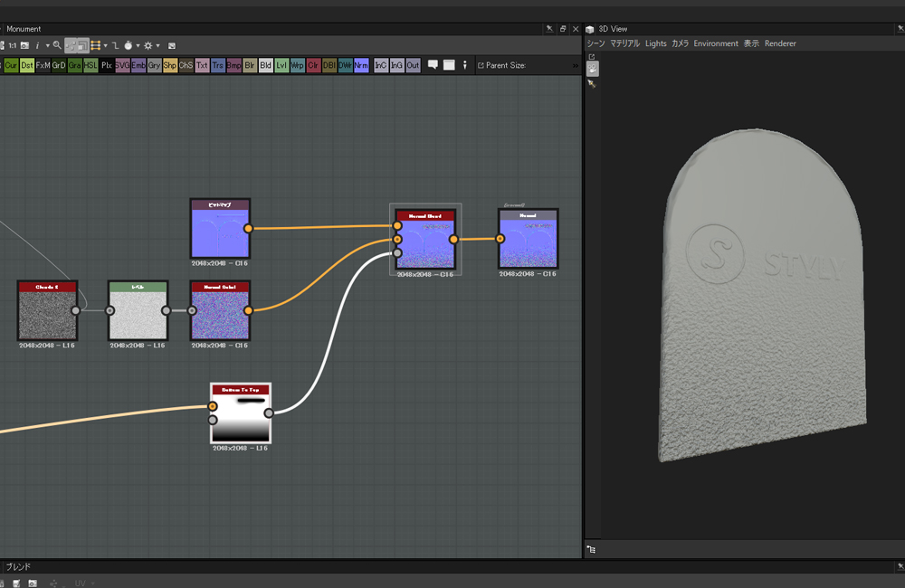Select the Normal output node

[x=529, y=239]
